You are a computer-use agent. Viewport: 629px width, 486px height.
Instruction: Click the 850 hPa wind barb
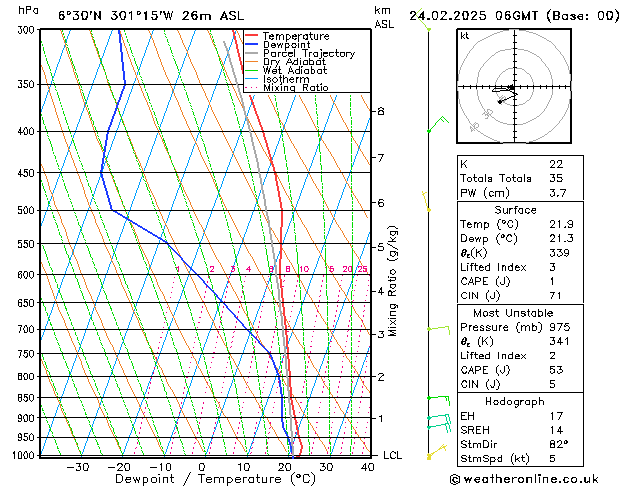(439, 400)
